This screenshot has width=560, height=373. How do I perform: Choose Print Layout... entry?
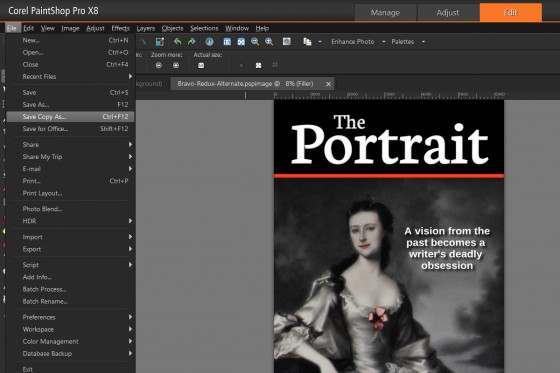pos(71,193)
